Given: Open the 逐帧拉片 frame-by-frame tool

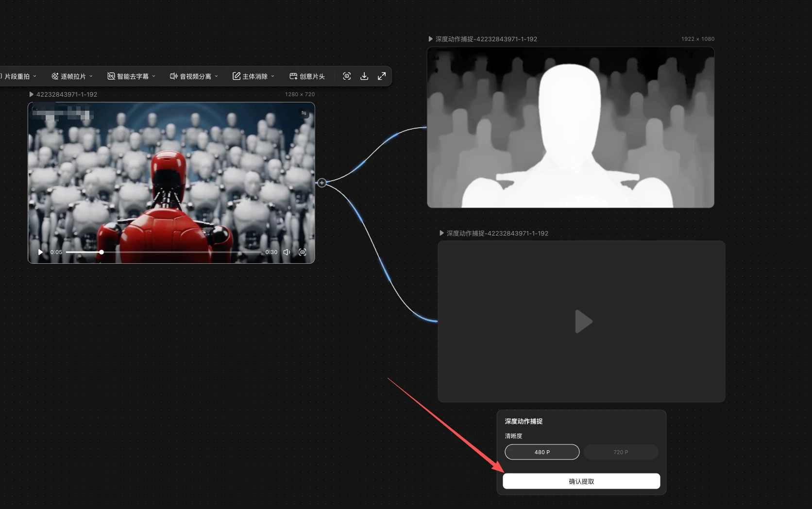Looking at the screenshot, I should coord(72,76).
